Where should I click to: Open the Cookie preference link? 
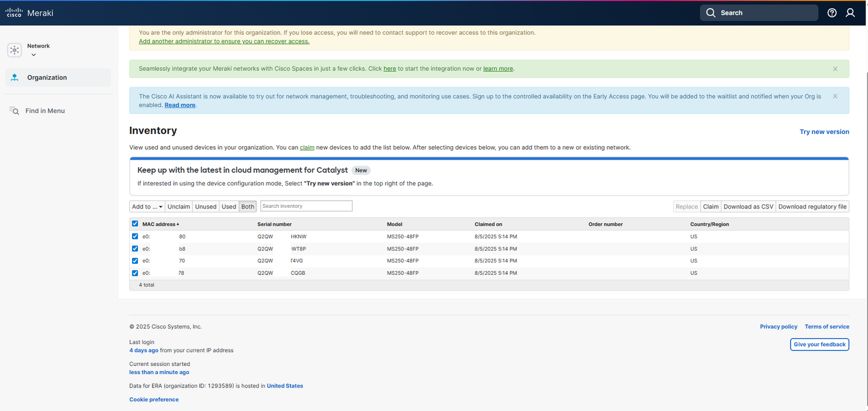154,399
